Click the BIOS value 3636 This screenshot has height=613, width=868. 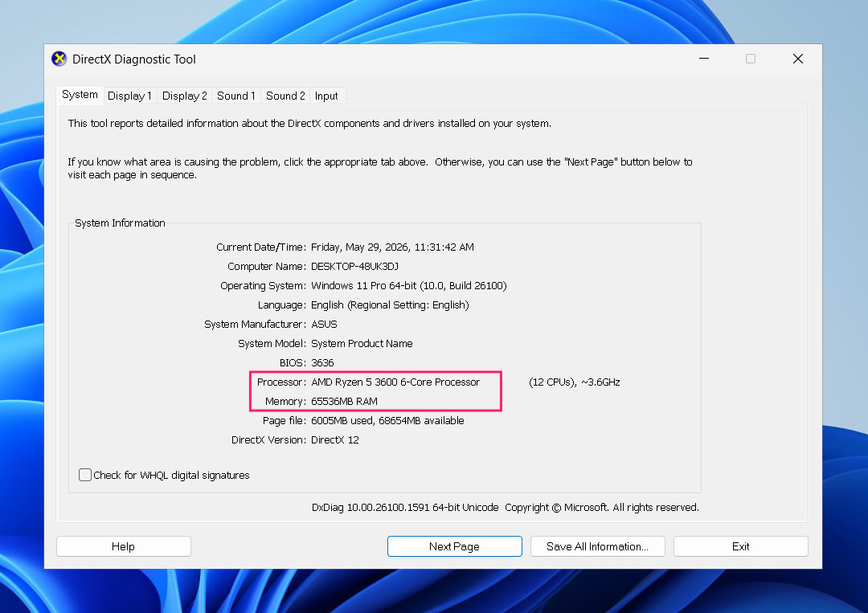pos(323,363)
